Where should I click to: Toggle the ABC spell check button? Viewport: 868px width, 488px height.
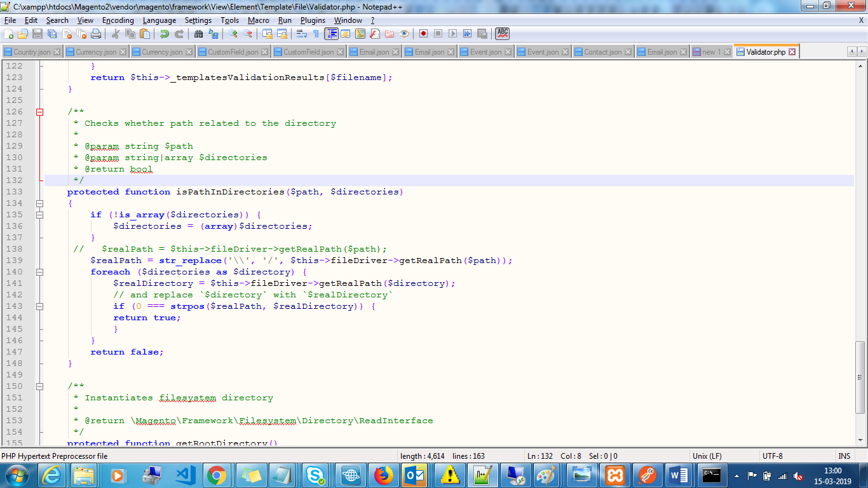[x=503, y=34]
